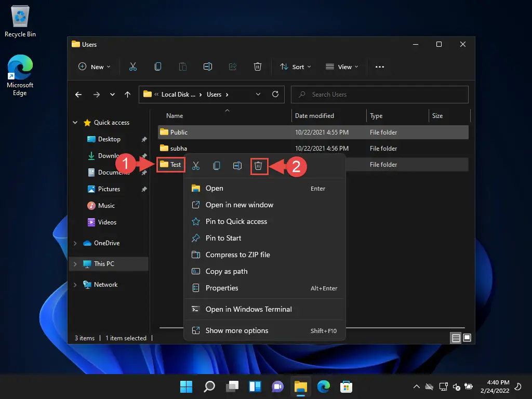The height and width of the screenshot is (399, 532).
Task: Expand the This PC tree node
Action: (75, 264)
